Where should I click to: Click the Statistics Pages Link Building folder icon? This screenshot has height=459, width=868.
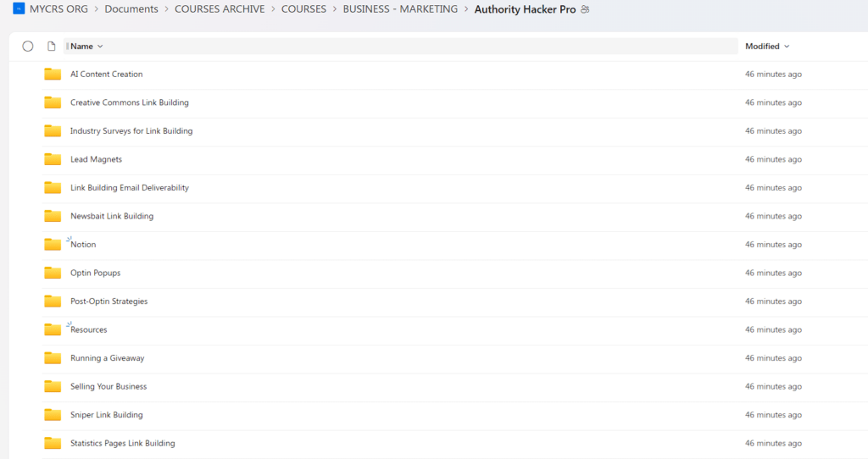tap(53, 444)
